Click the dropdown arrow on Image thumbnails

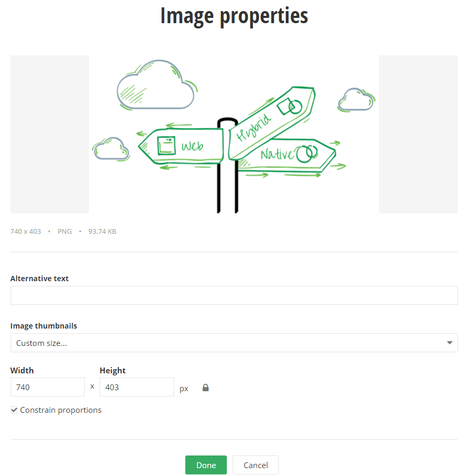pyautogui.click(x=450, y=343)
